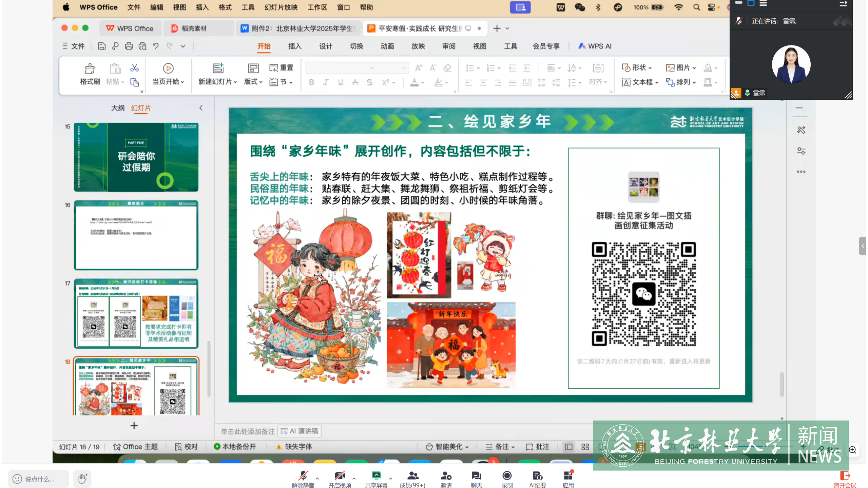Toggle 解除静音 unmute microphone
This screenshot has height=488, width=868.
303,479
